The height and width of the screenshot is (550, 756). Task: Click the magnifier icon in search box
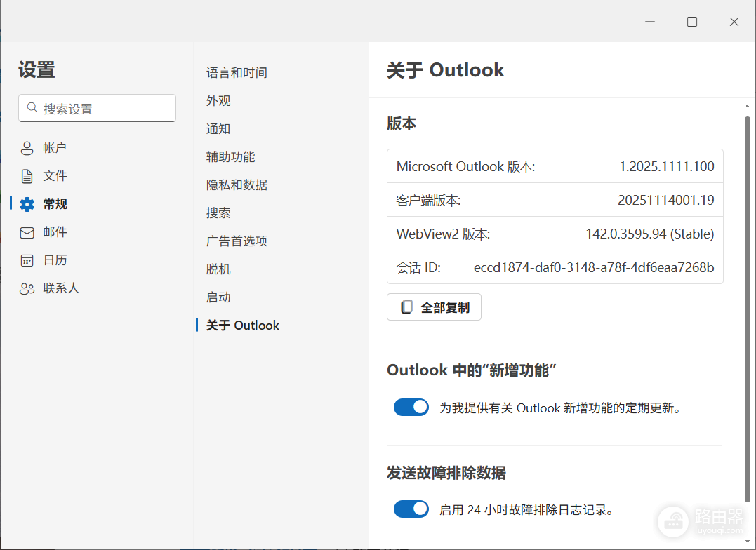click(32, 107)
